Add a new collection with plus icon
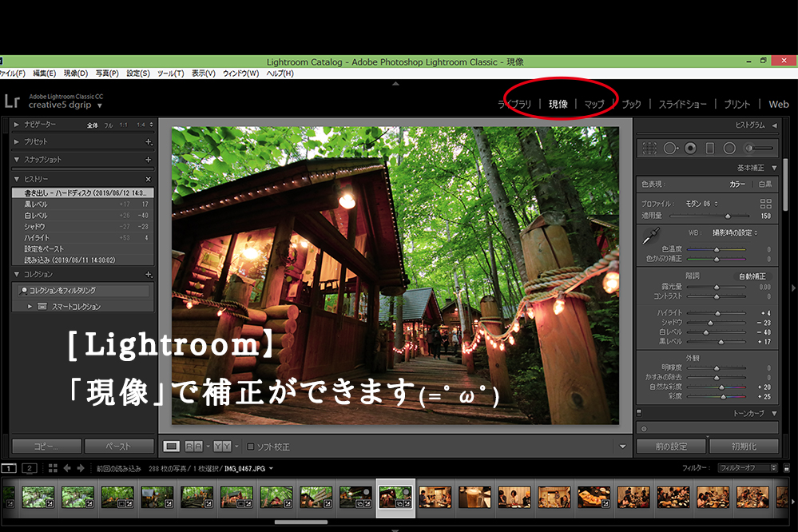The height and width of the screenshot is (532, 798). [149, 275]
